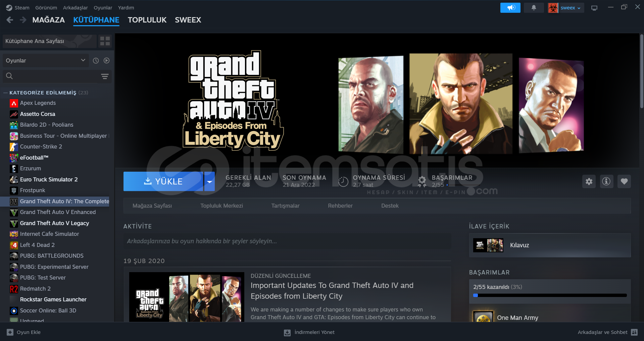The width and height of the screenshot is (644, 341).
Task: Switch to the MAĞAZA tab
Action: (49, 20)
